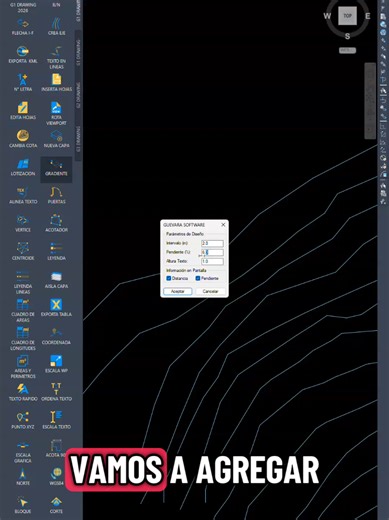Image resolution: width=389 pixels, height=520 pixels.
Task: Select the ORDENA TEXTO tool
Action: click(x=56, y=392)
